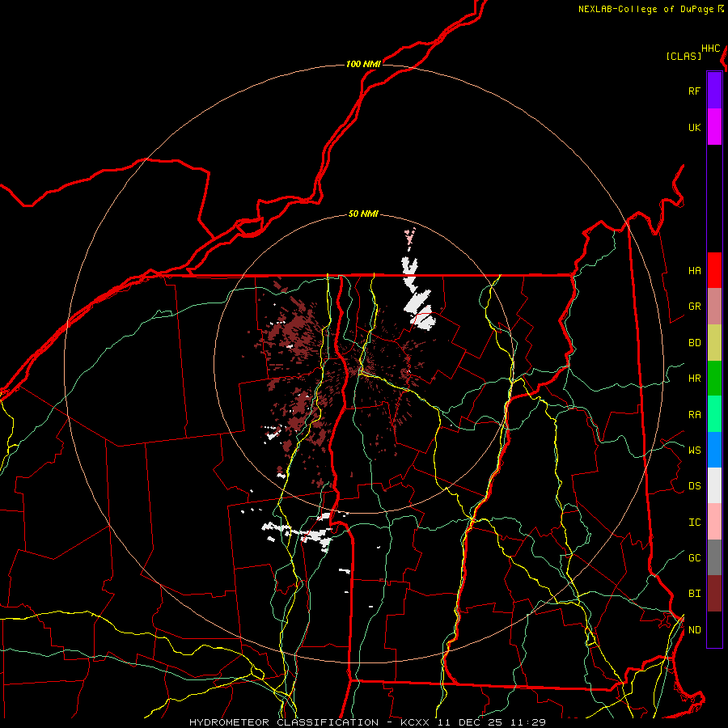The image size is (728, 728).
Task: Click the HHC product label
Action: (710, 49)
